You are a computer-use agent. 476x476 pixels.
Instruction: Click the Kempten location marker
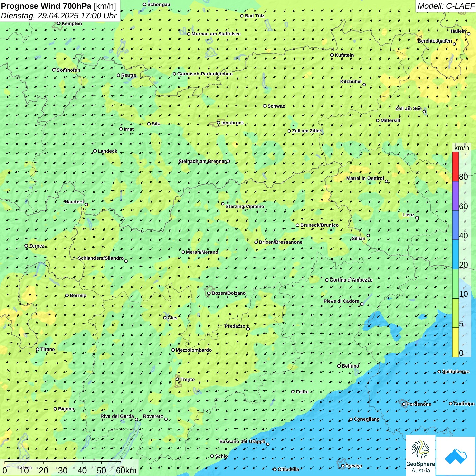58,23
